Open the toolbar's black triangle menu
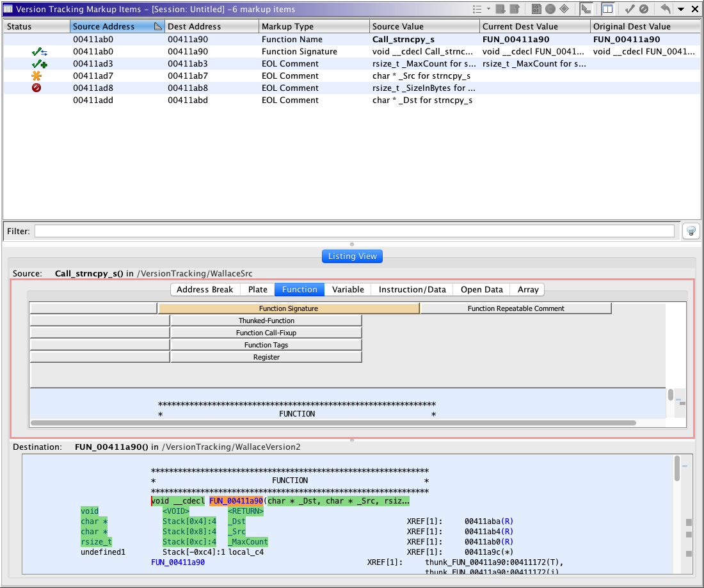This screenshot has height=588, width=704. tap(681, 9)
